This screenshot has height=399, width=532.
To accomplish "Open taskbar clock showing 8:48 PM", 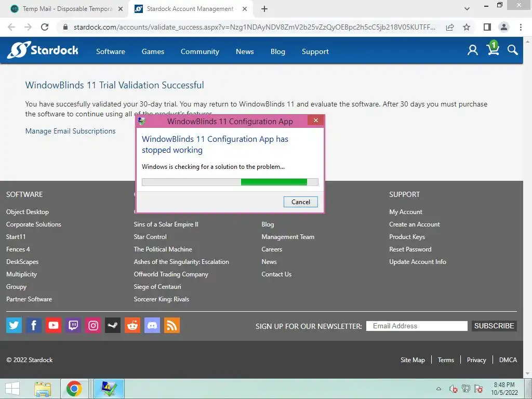I will click(x=504, y=389).
